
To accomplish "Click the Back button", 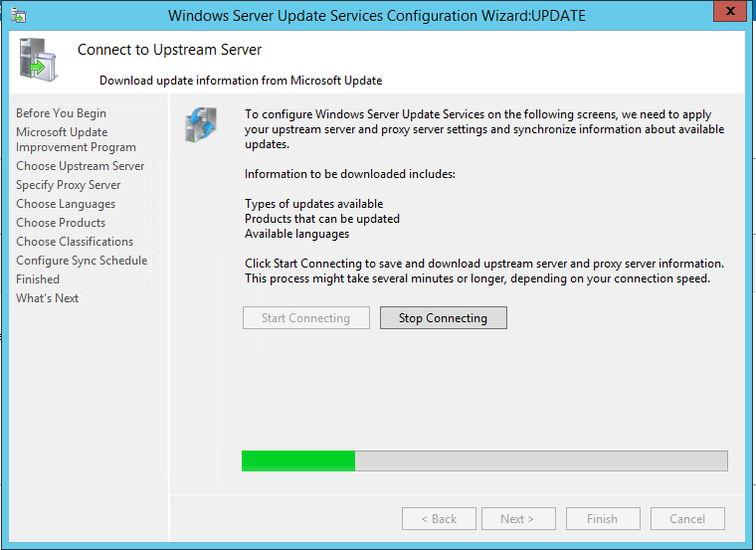I will pos(439,518).
